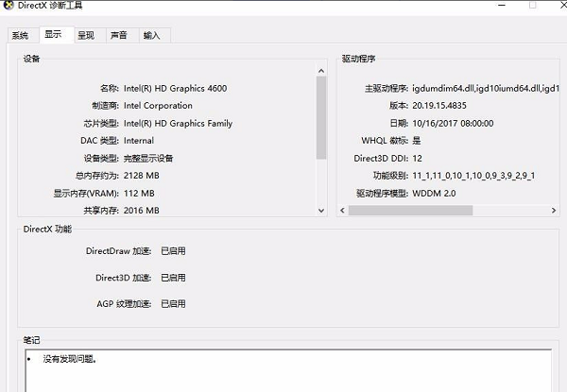Click the note 没有发现问题
Viewport: 567px width, 392px height.
pyautogui.click(x=69, y=359)
